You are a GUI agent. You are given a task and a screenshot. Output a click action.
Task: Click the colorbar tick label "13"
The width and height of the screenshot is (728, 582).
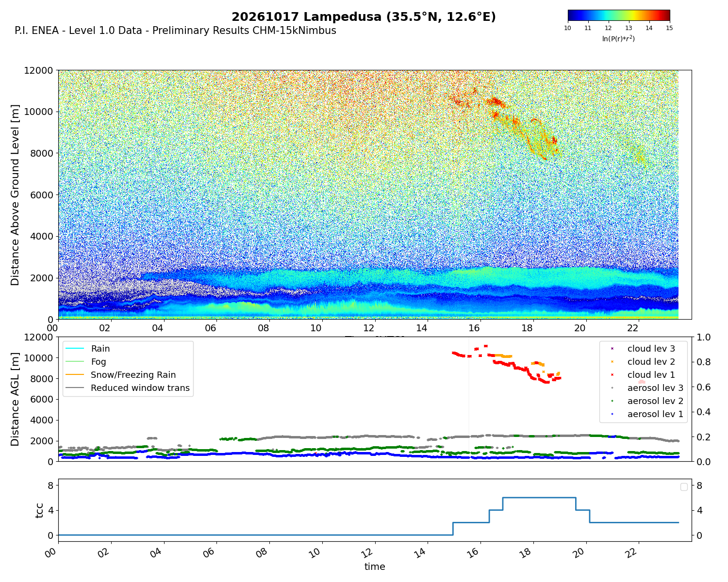(629, 28)
